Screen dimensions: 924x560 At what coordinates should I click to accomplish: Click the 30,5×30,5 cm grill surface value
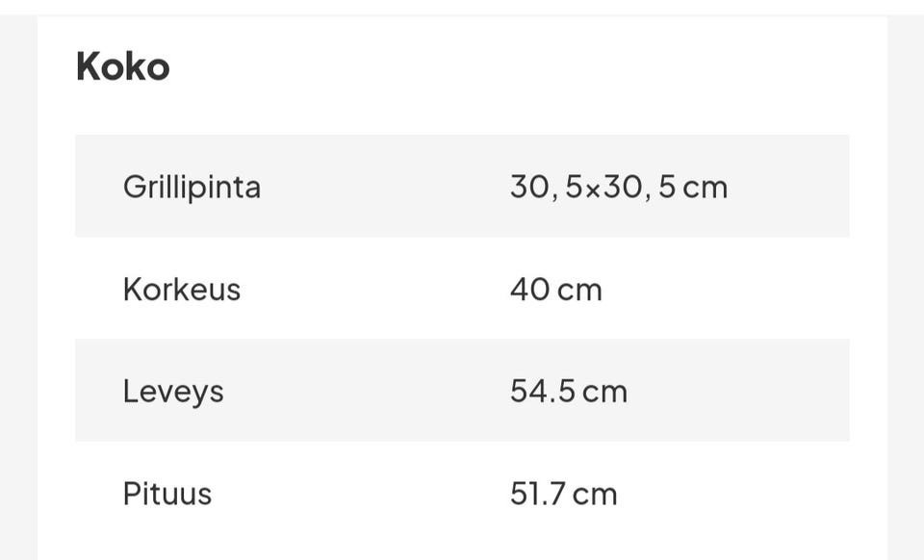[618, 186]
